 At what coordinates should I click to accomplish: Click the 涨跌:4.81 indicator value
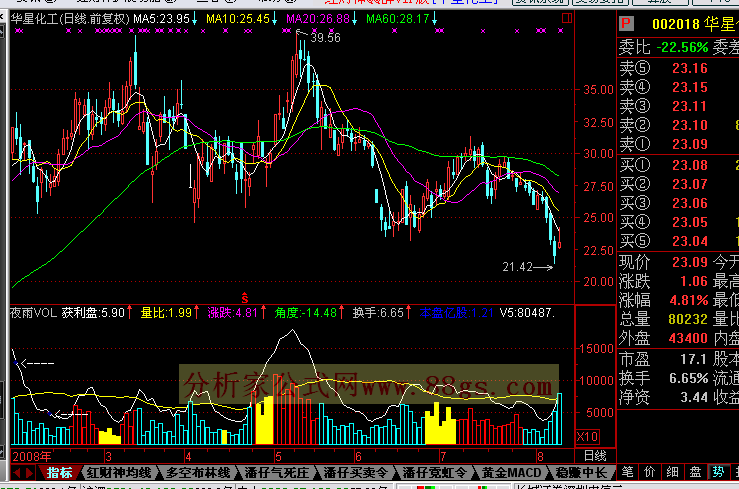tap(233, 313)
